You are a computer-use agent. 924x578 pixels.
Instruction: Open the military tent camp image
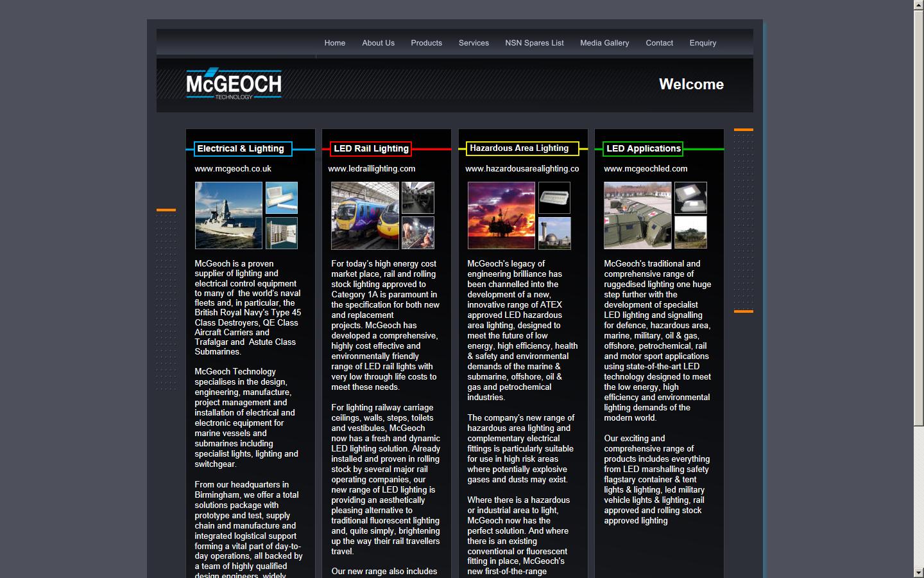(637, 216)
